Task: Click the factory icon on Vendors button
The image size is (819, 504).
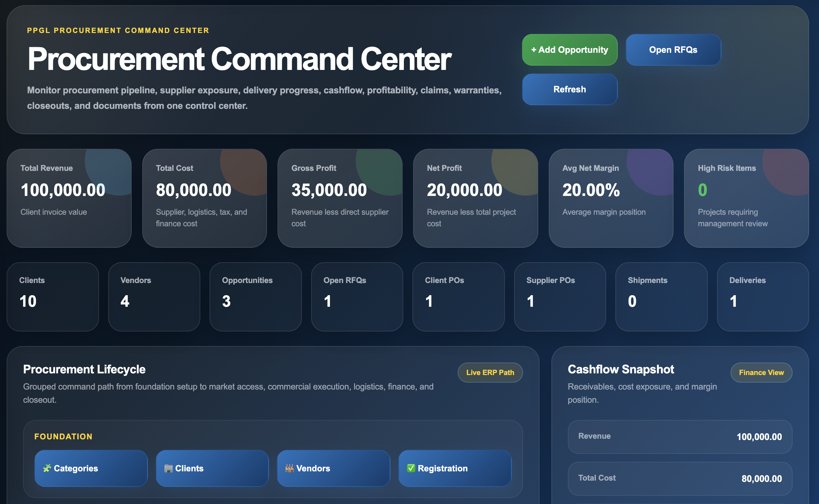Action: click(289, 468)
